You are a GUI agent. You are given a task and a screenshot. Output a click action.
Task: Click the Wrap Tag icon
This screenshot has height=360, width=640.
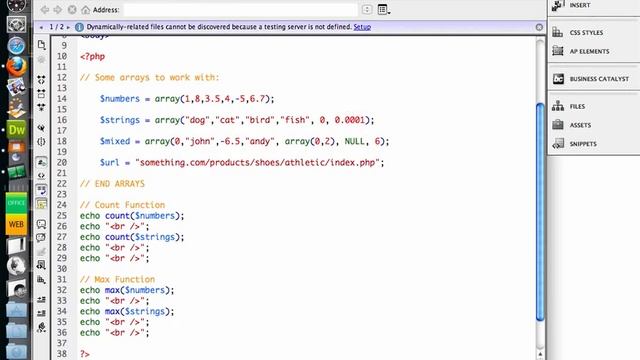click(x=41, y=251)
